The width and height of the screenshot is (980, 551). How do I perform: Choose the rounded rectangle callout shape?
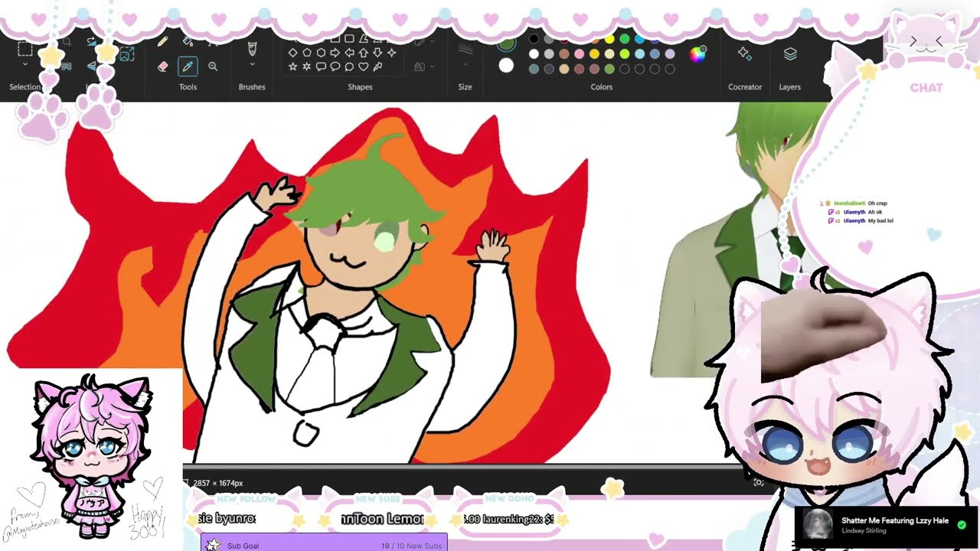click(321, 67)
